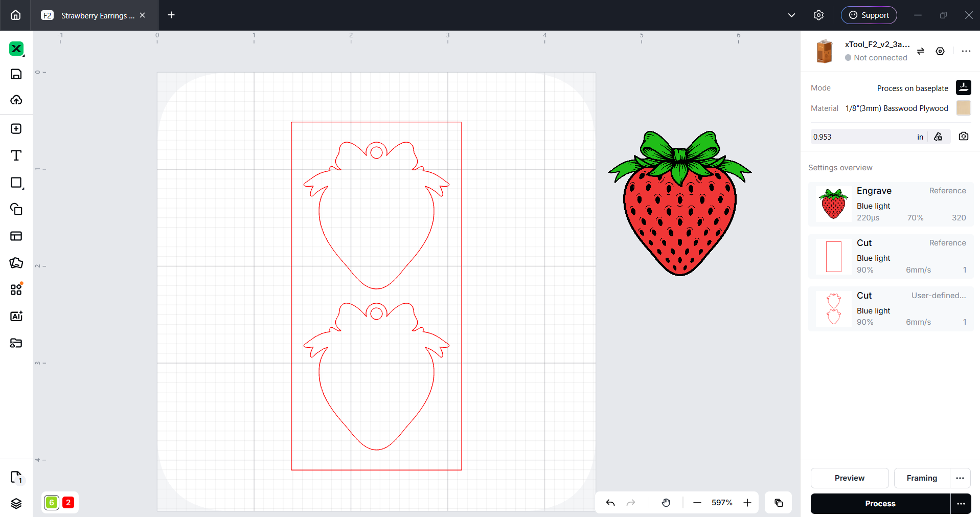Open the layout panel icon
980x517 pixels.
16,236
